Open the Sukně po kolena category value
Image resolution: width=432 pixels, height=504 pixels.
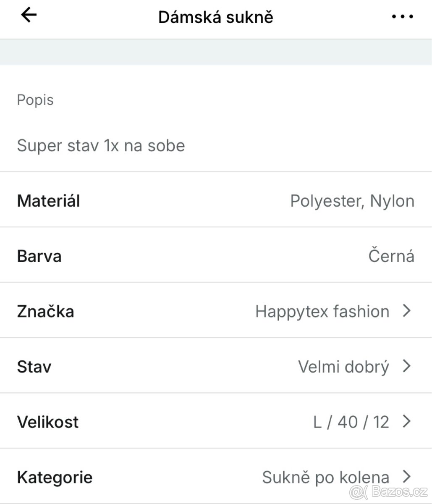[x=325, y=477]
